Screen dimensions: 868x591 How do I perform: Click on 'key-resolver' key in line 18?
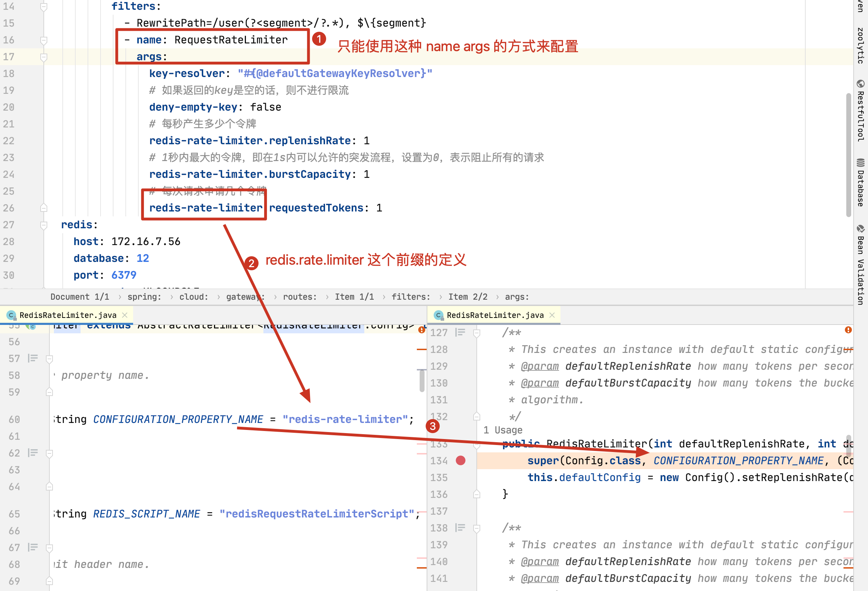tap(187, 74)
